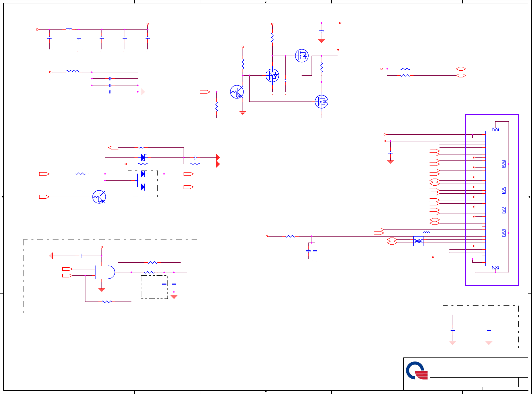This screenshot has width=532, height=394.
Task: Click the small inductor above the common-mode choke
Action: (426, 232)
